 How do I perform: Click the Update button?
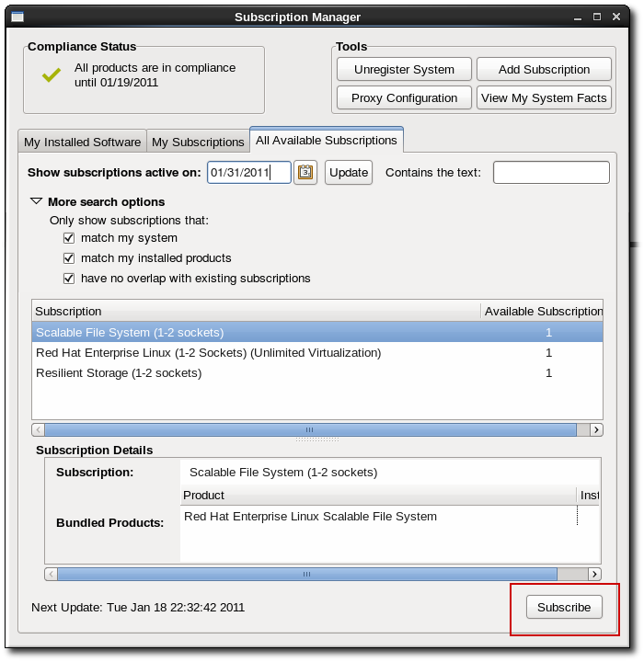tap(349, 172)
